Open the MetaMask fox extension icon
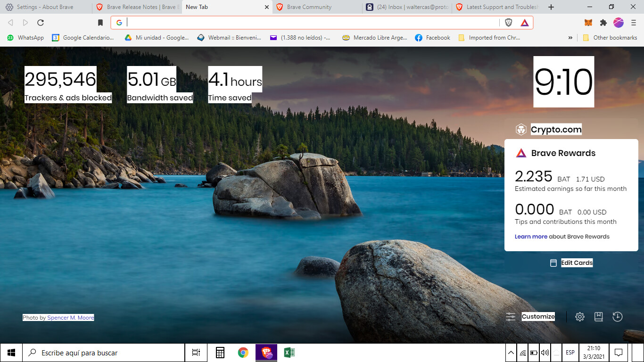 click(x=589, y=22)
